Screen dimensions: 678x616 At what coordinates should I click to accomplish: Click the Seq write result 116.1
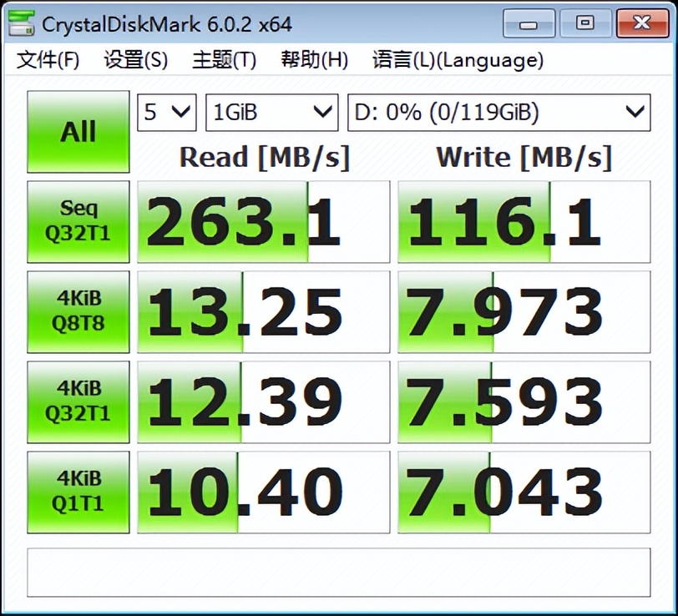524,222
